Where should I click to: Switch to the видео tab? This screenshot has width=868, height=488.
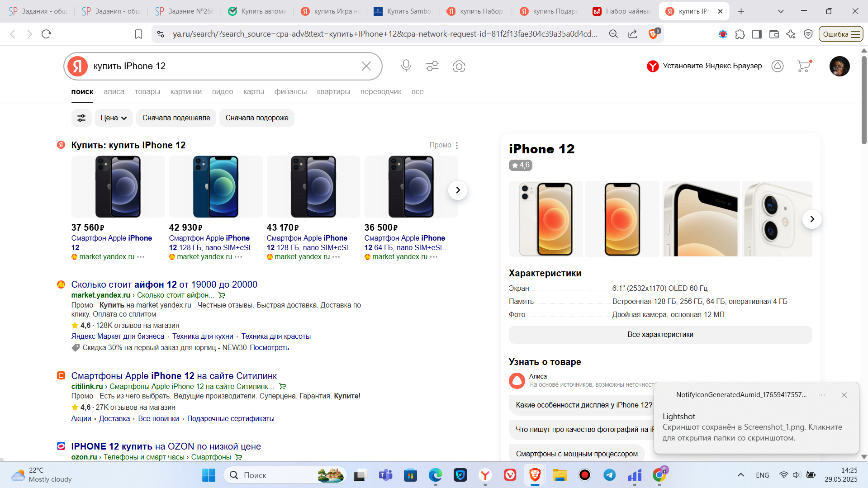point(223,92)
